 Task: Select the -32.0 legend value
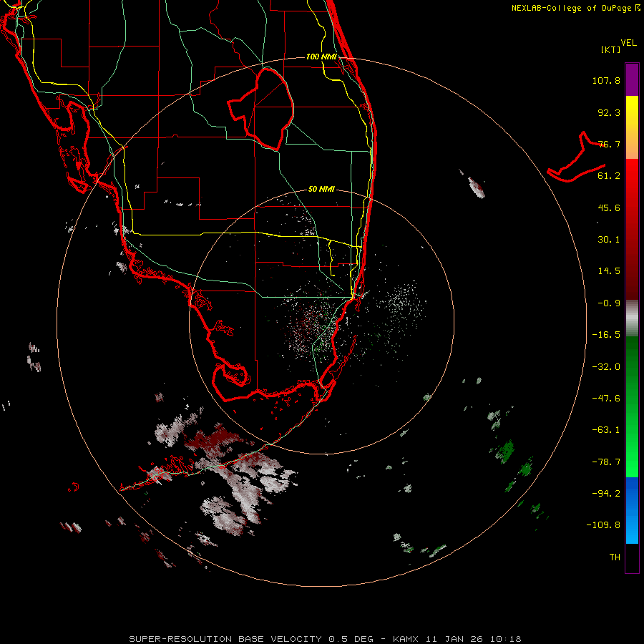(606, 367)
